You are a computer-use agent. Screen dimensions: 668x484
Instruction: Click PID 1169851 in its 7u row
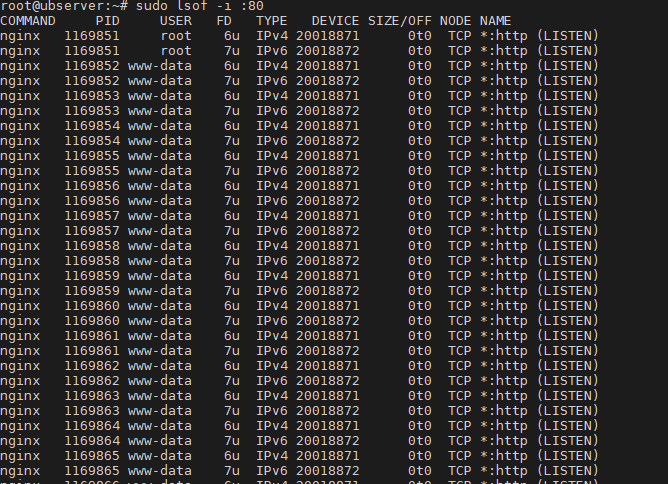92,51
